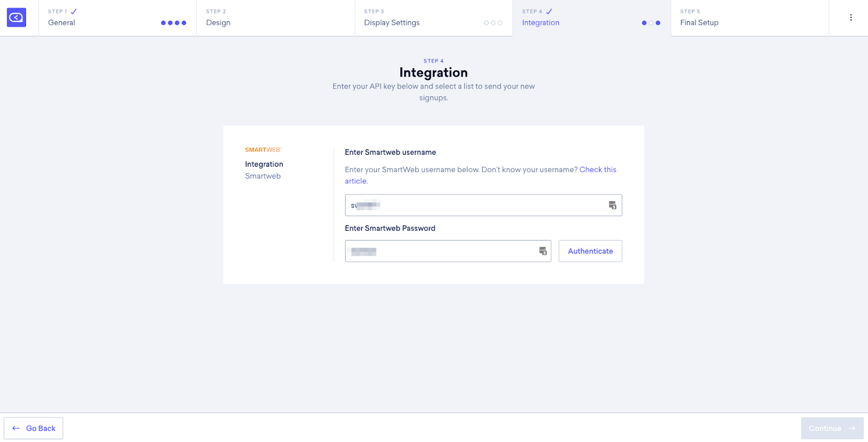Viewport: 868px width, 442px height.
Task: Click the purple app logo icon
Action: [16, 18]
